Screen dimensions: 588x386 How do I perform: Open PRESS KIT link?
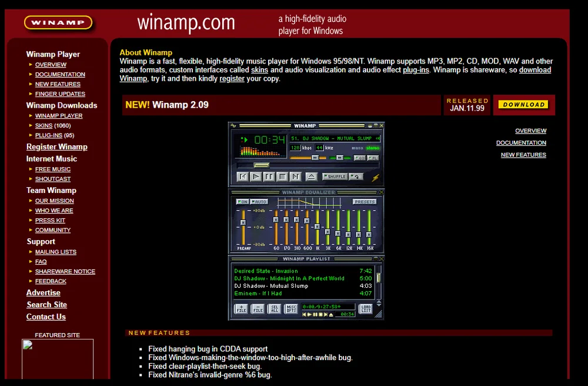[50, 220]
